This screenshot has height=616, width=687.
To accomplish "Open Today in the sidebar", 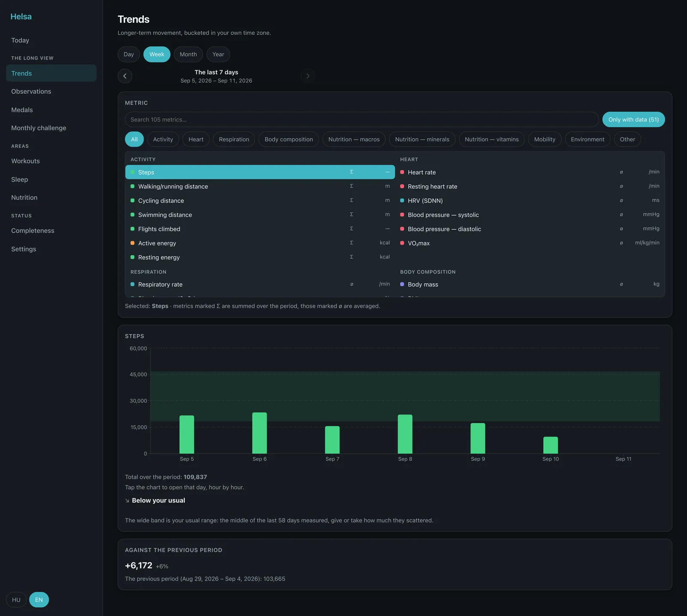I will click(x=51, y=40).
